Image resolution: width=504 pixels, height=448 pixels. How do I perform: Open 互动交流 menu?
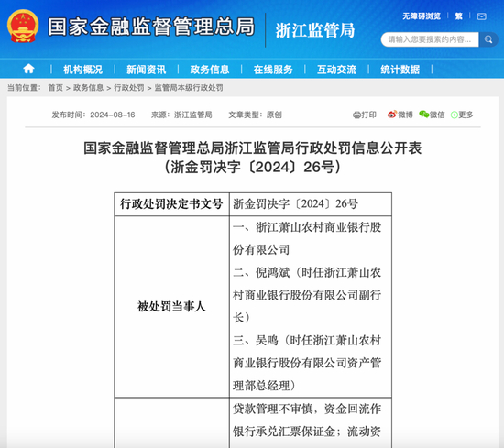coord(336,70)
